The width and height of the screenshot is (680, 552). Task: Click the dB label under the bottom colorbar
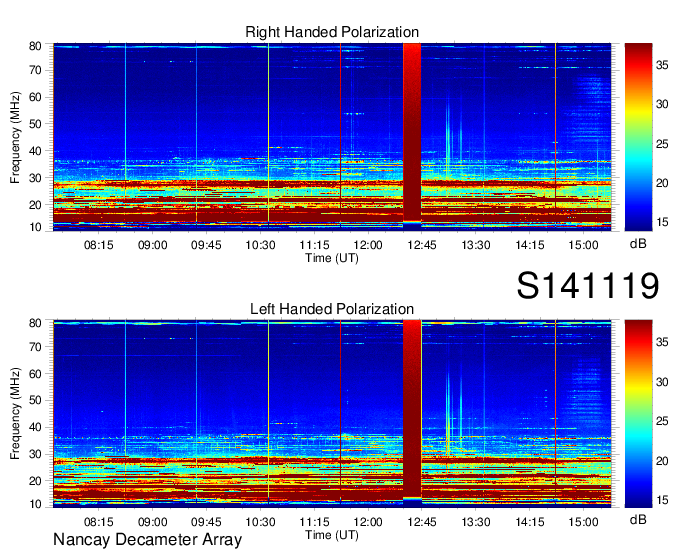click(x=638, y=519)
